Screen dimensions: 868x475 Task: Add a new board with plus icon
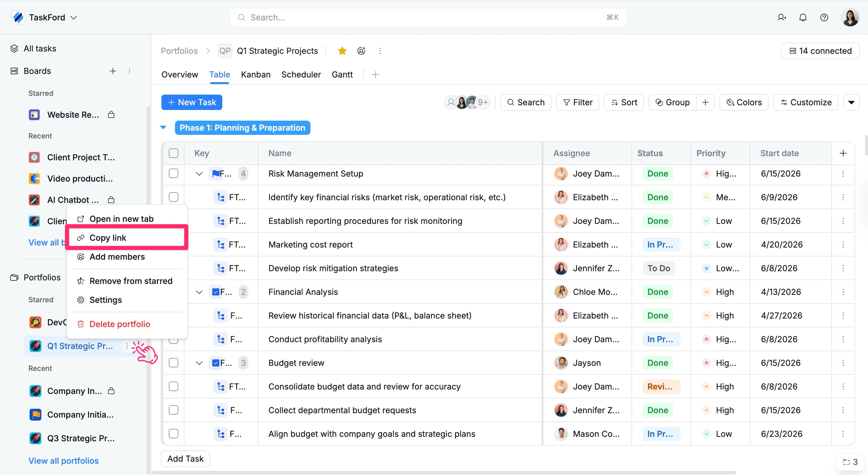click(x=113, y=71)
